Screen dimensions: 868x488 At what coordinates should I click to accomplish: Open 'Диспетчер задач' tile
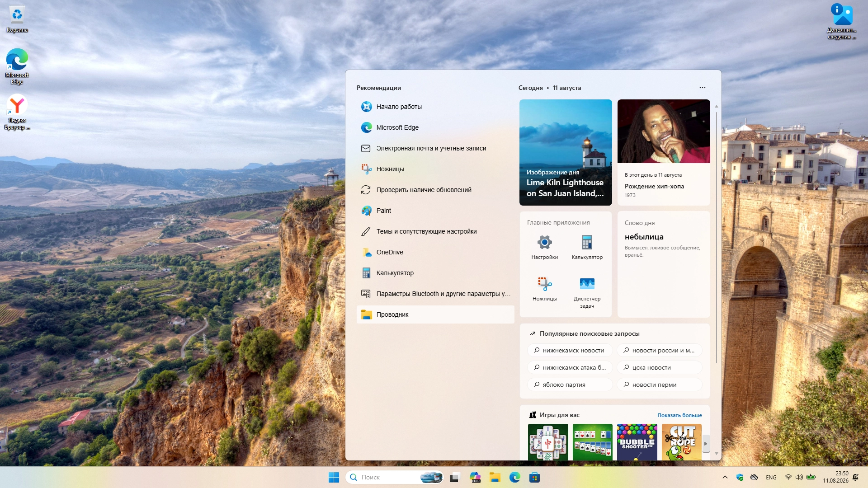[587, 292]
